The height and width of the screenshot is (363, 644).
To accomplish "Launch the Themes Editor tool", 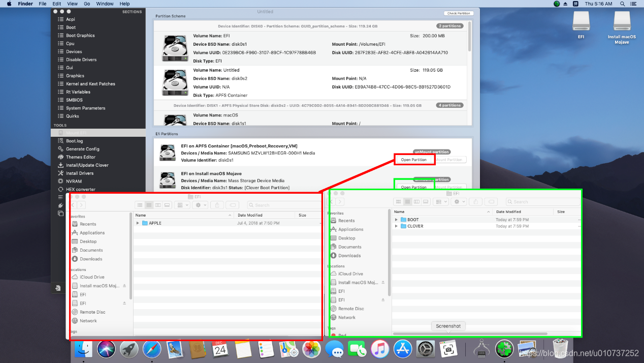I will [x=80, y=157].
